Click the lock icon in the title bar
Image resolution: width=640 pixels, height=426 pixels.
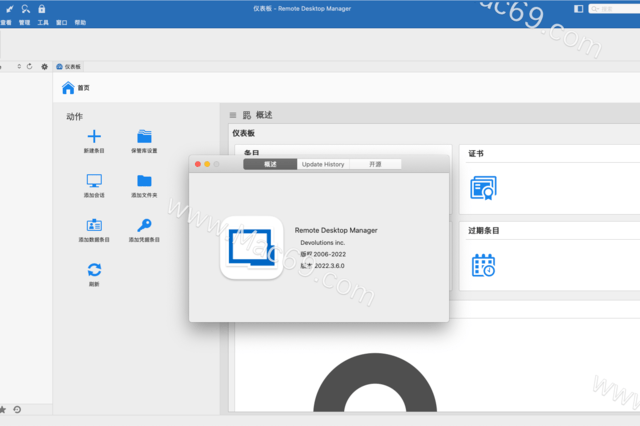pyautogui.click(x=42, y=9)
